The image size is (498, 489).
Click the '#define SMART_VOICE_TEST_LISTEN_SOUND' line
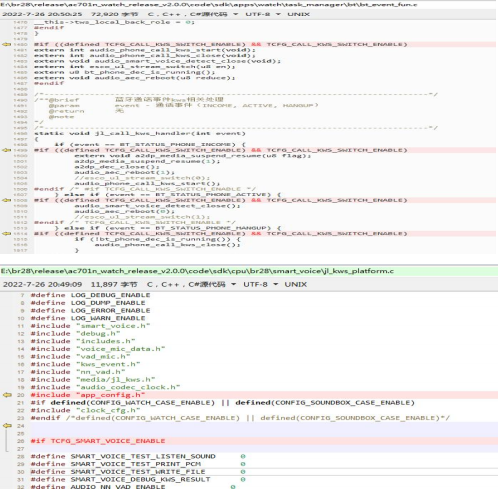coord(138,456)
